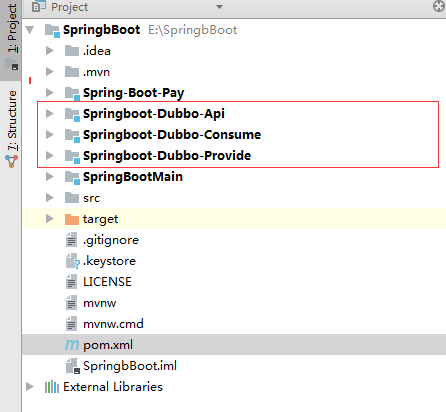Click the SpringBootMain module icon
Image resolution: width=446 pixels, height=412 pixels.
coord(72,178)
